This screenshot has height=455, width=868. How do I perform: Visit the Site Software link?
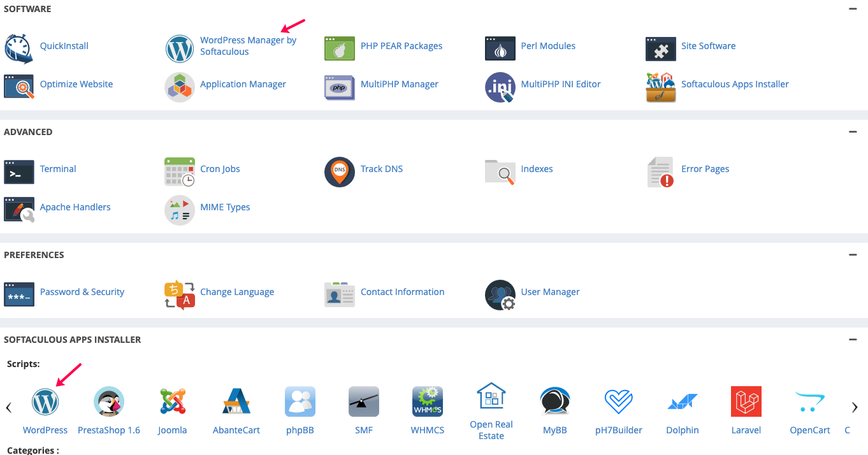point(709,46)
